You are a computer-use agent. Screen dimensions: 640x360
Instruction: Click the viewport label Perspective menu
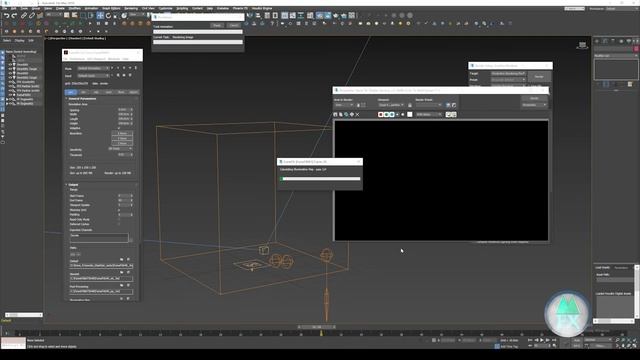(x=57, y=38)
